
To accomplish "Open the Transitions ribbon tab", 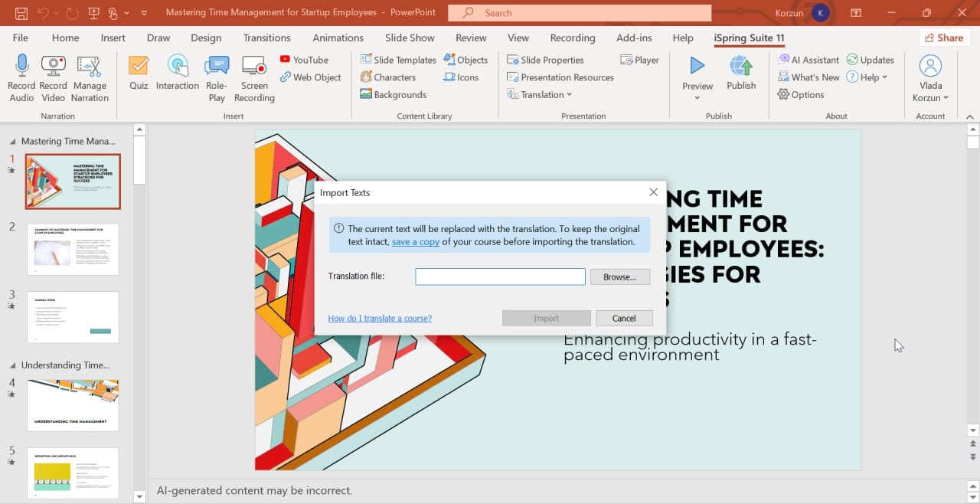I will [x=266, y=38].
